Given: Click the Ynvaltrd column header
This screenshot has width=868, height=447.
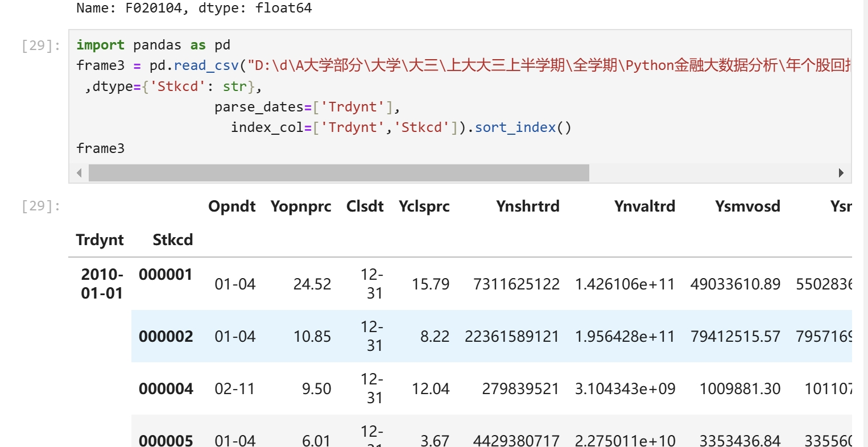Looking at the screenshot, I should (644, 206).
